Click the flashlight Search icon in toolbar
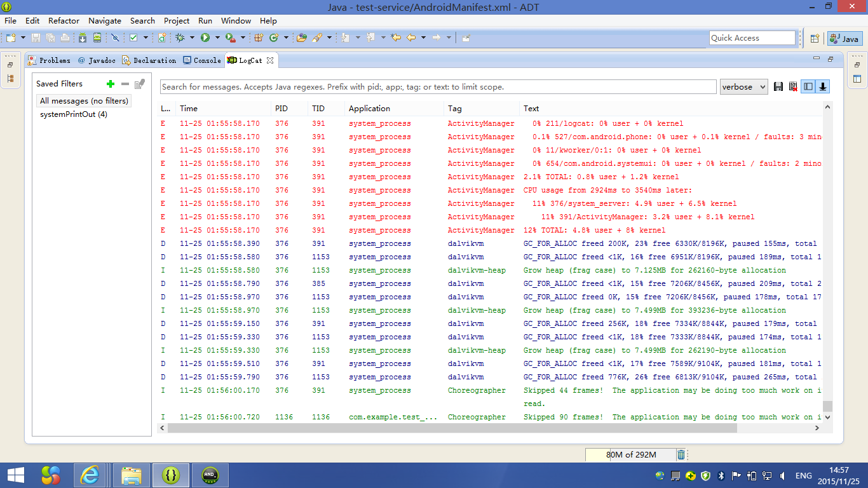This screenshot has height=488, width=868. point(316,38)
